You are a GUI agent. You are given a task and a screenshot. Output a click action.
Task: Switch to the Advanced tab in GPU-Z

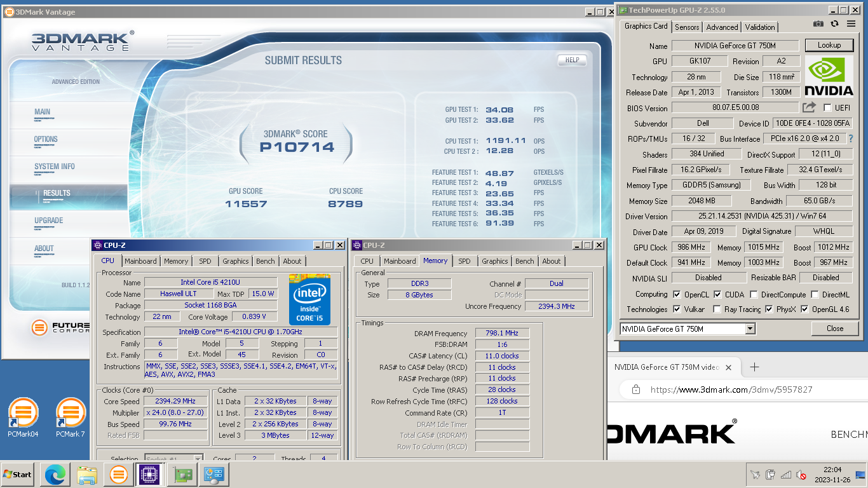722,27
